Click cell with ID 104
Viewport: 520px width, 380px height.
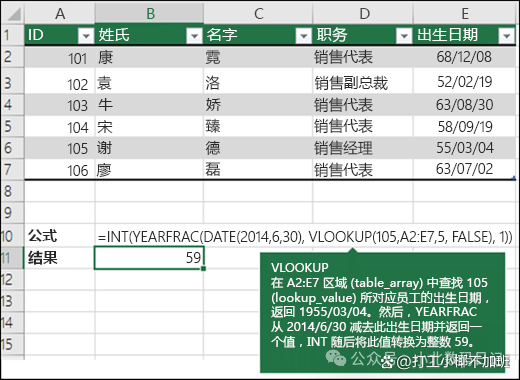click(60, 126)
